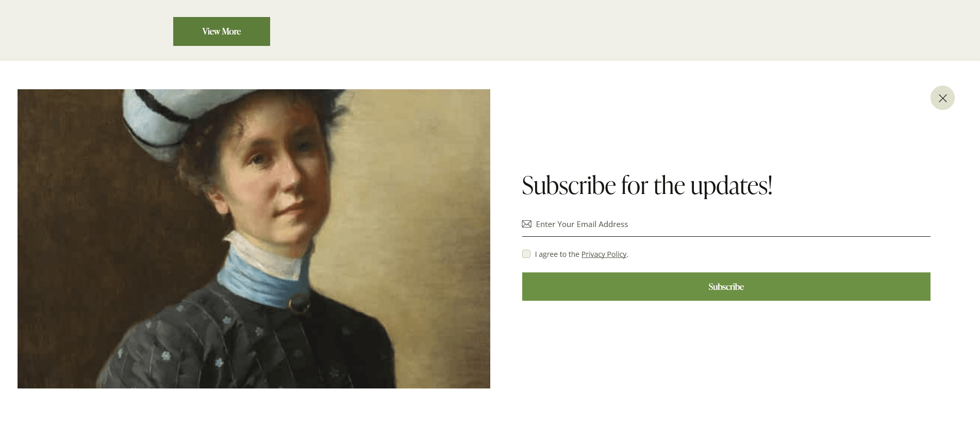Image resolution: width=980 pixels, height=422 pixels.
Task: Select the 'Subscribe for the updates!' heading
Action: pyautogui.click(x=647, y=185)
